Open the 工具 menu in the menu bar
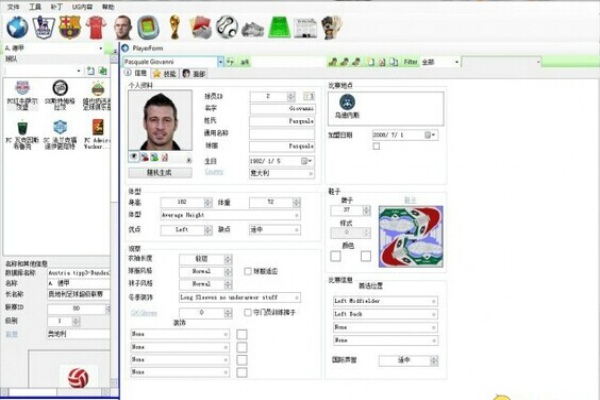The width and height of the screenshot is (600, 400). pos(36,6)
